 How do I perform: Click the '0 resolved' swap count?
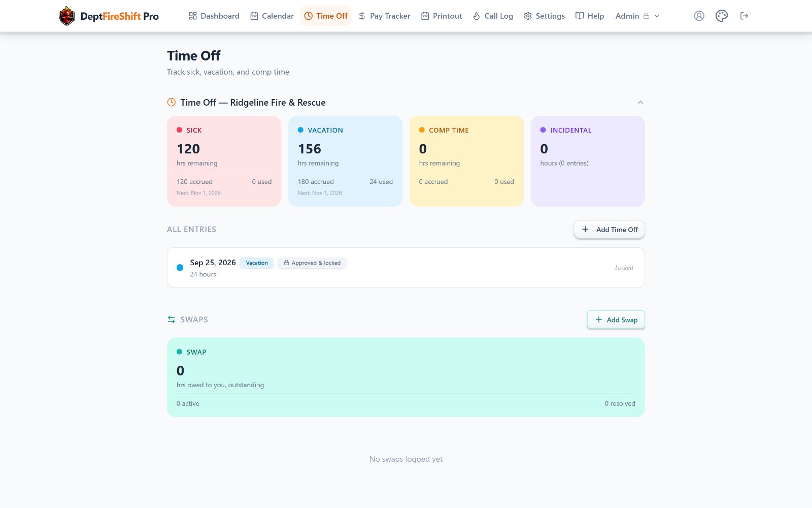[620, 403]
